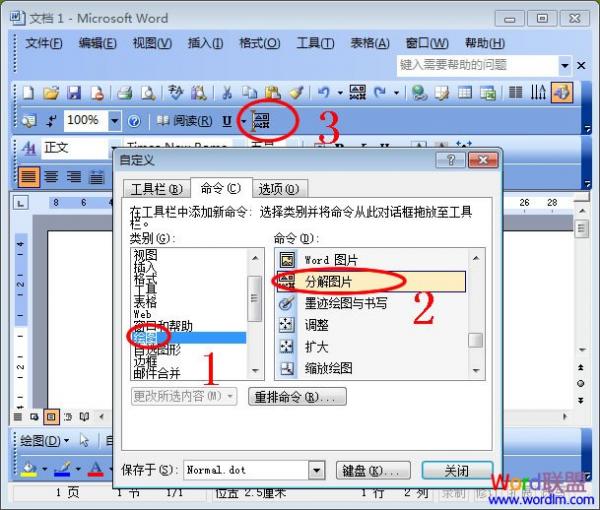Open the 工具(T) menu
600x510 pixels.
coord(315,43)
